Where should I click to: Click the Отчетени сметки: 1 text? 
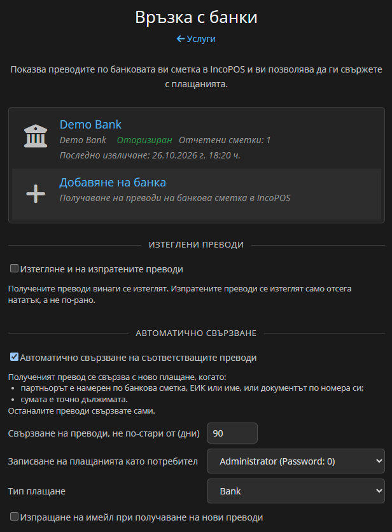tap(225, 140)
